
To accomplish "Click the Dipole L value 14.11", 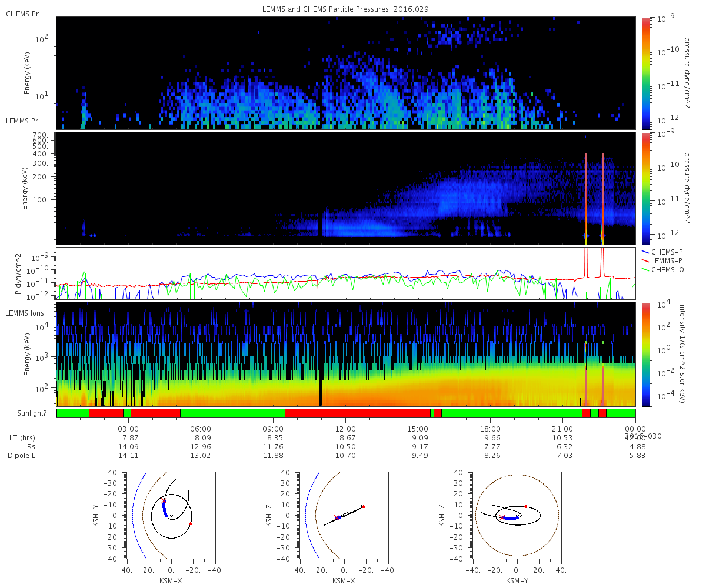I will click(x=129, y=456).
